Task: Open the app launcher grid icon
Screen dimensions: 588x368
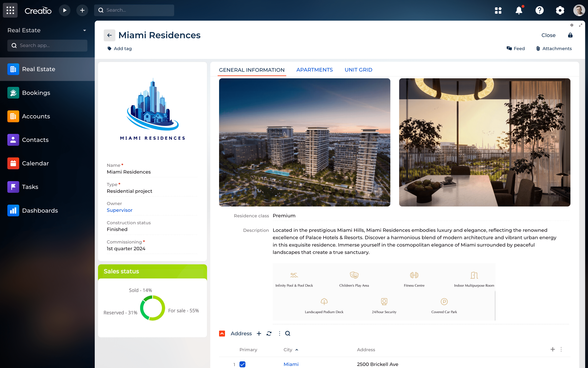Action: point(10,10)
